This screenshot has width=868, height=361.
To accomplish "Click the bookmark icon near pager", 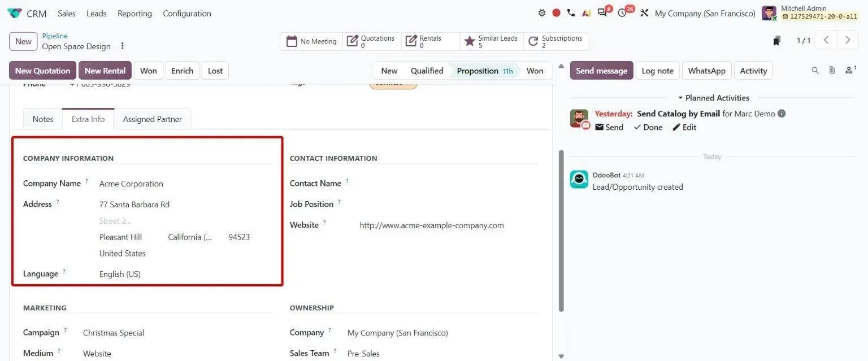I will coord(777,41).
